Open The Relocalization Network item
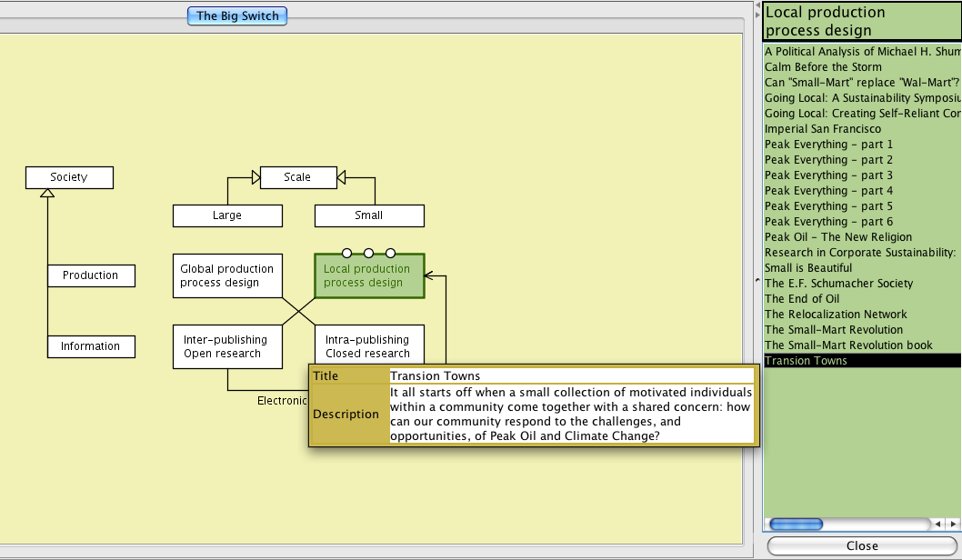Image resolution: width=962 pixels, height=560 pixels. [x=836, y=315]
